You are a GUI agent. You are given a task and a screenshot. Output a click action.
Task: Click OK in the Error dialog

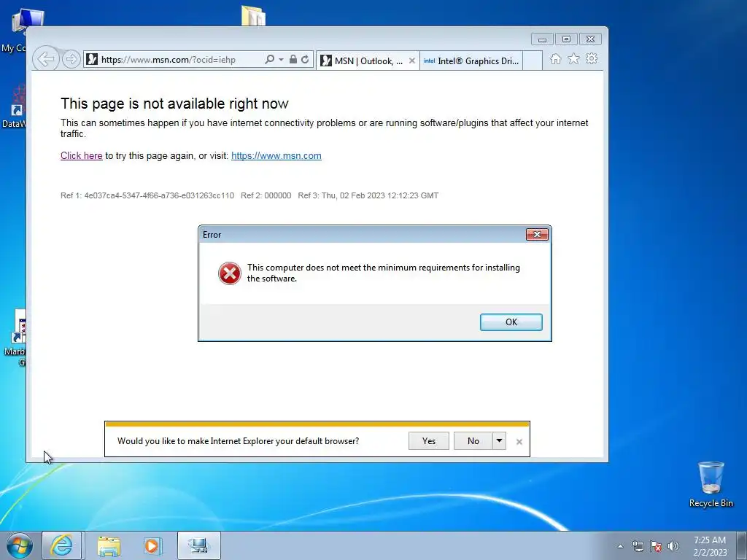(511, 322)
